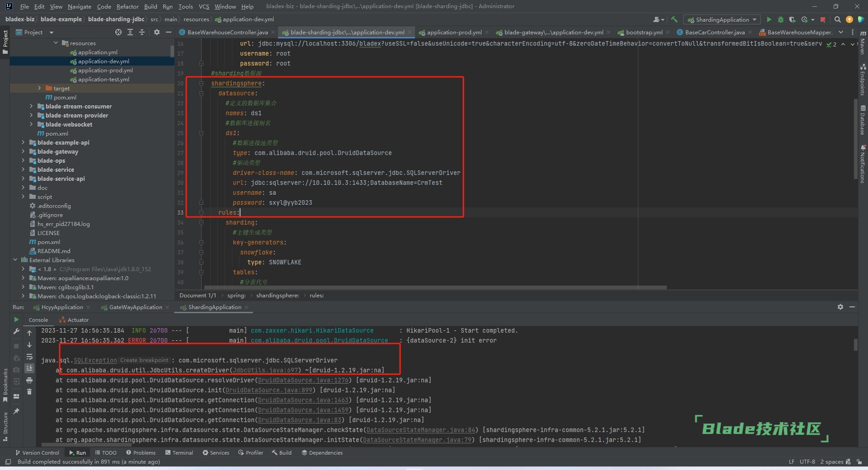Open Search Everywhere magnifier icon
This screenshot has height=470, width=868.
837,19
